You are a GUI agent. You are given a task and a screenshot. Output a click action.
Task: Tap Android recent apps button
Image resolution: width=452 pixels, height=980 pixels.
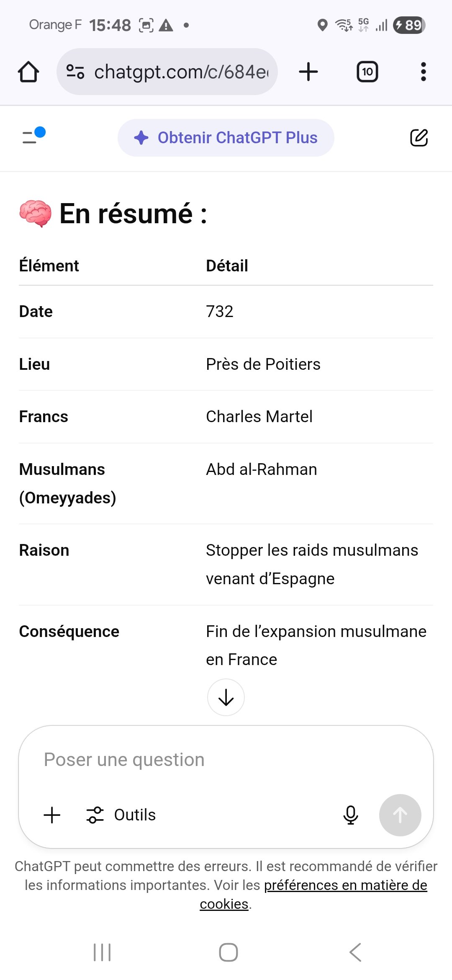(102, 952)
